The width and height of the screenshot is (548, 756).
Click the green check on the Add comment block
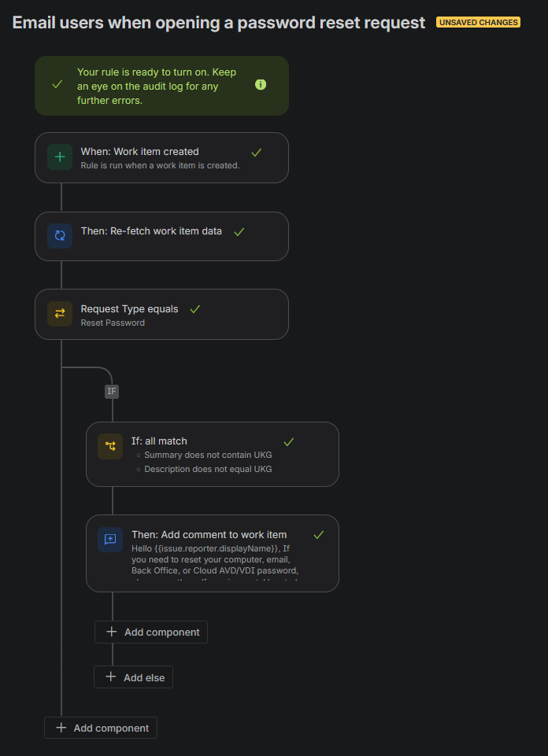318,534
